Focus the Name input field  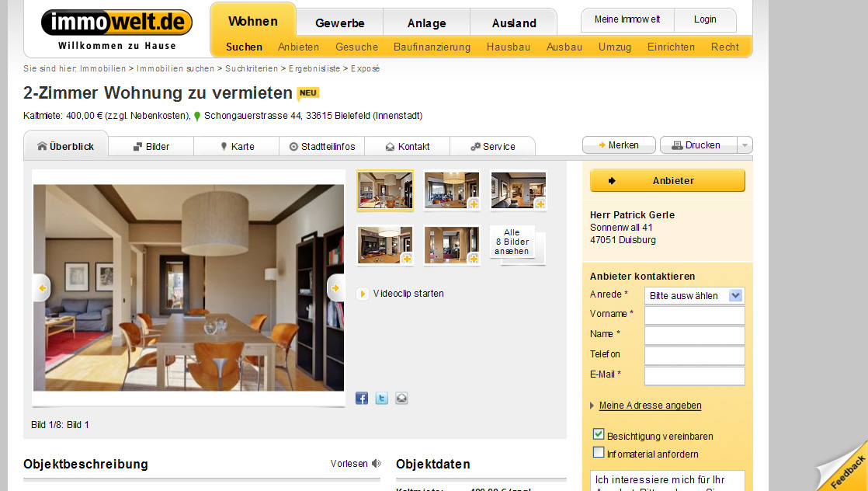point(694,336)
